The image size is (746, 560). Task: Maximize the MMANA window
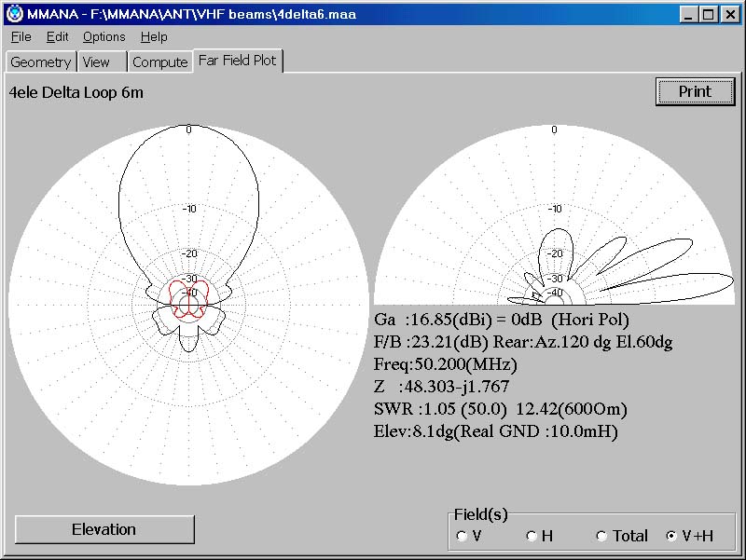click(x=708, y=14)
